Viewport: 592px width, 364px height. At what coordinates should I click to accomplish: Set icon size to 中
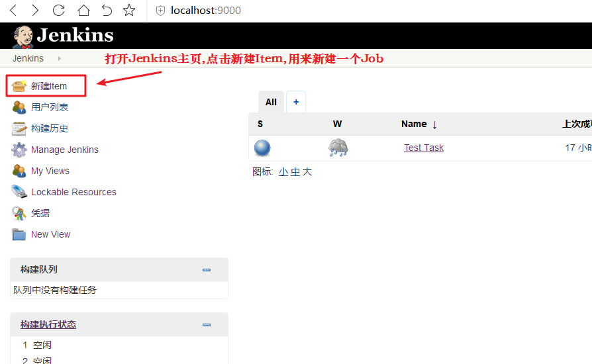point(295,172)
